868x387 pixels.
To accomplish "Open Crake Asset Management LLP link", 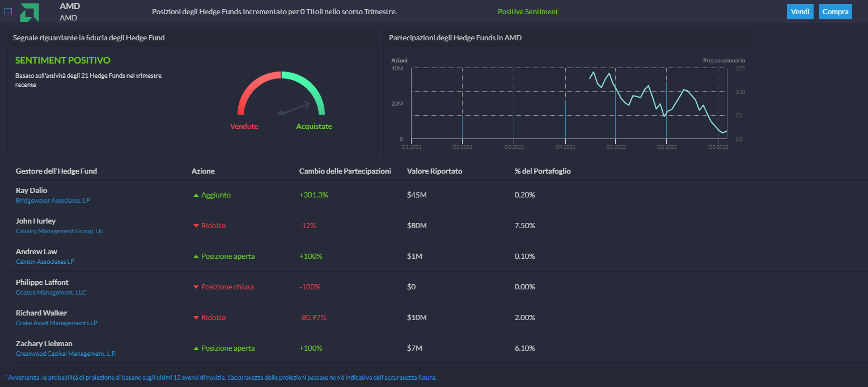I will 57,323.
